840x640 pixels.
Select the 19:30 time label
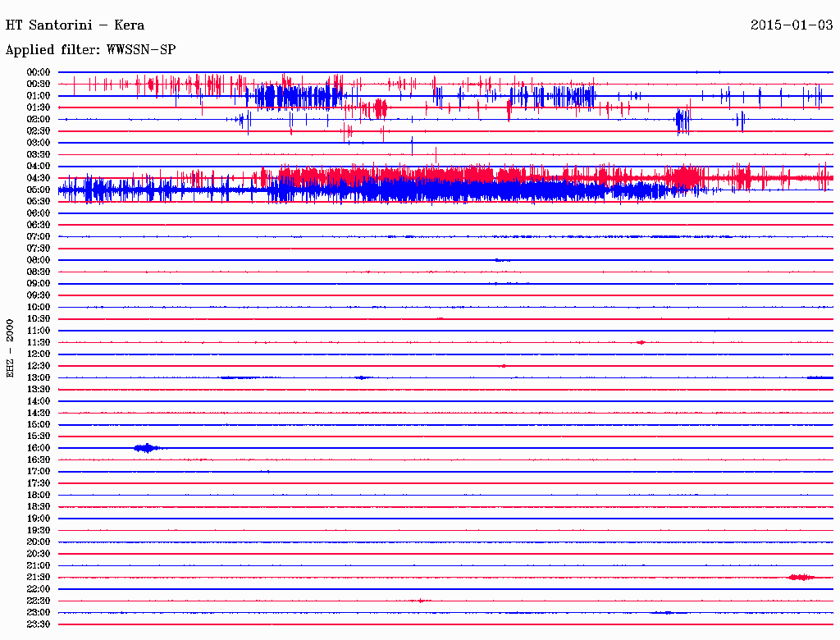click(x=39, y=530)
